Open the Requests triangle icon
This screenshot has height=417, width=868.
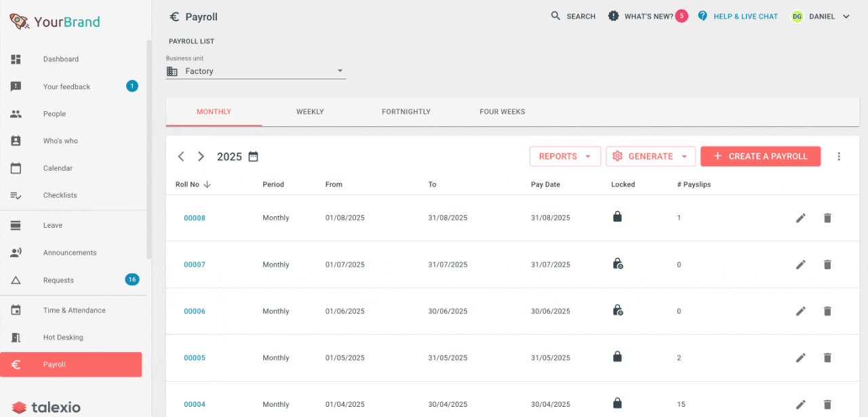click(16, 280)
